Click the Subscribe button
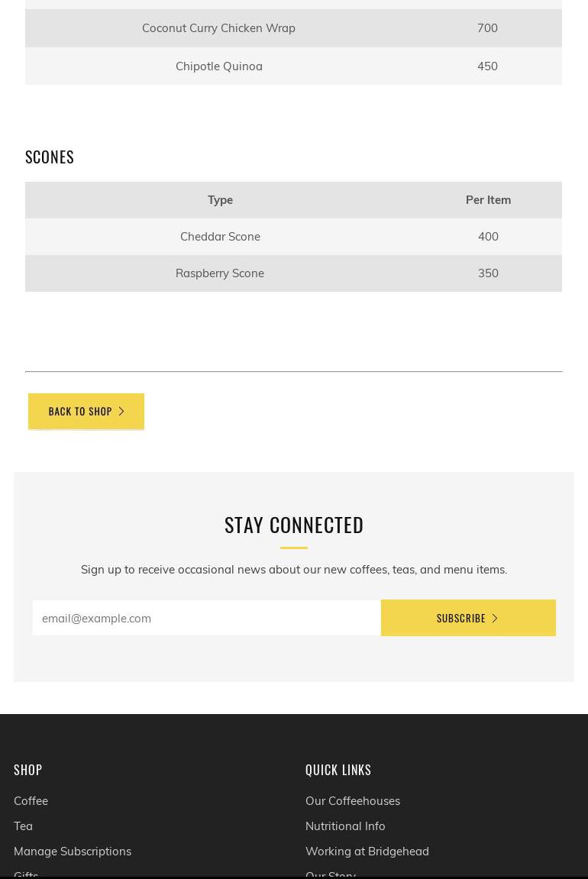Screen dimensions: 588x879 [x=468, y=618]
